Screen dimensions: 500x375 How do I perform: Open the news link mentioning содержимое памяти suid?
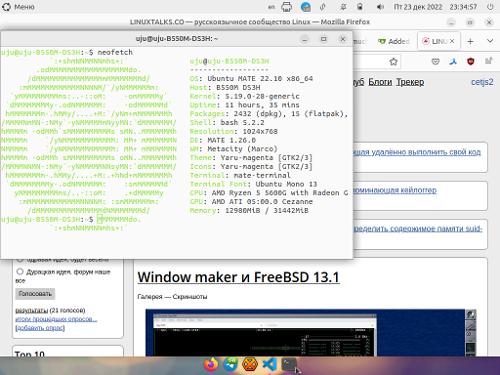pos(417,229)
